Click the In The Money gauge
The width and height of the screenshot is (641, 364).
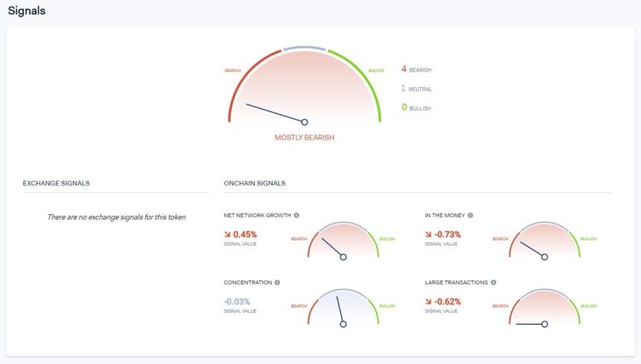point(545,240)
